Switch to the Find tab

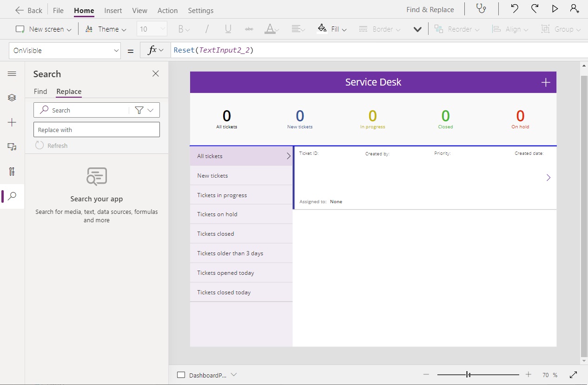click(40, 92)
